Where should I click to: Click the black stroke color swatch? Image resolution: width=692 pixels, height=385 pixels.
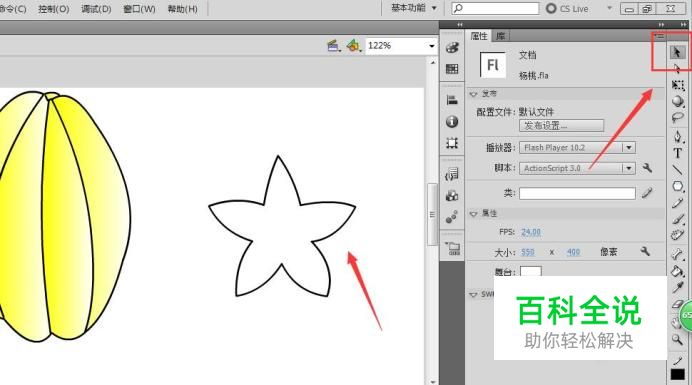pos(677,374)
